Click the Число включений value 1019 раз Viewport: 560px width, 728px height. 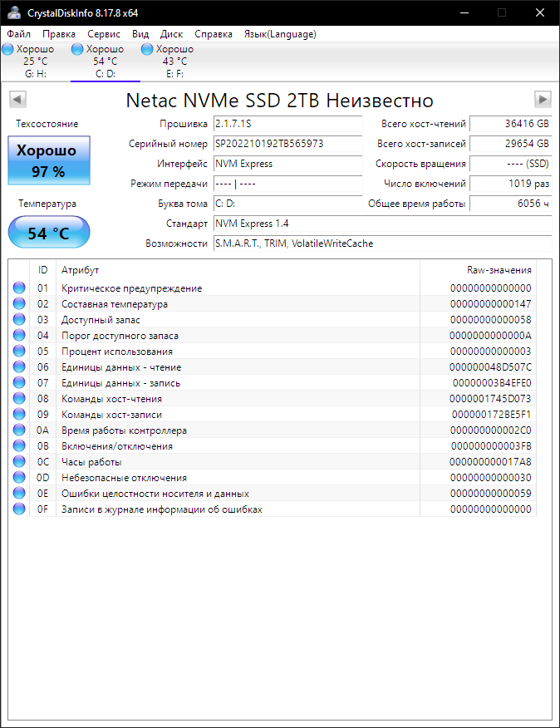[x=511, y=184]
